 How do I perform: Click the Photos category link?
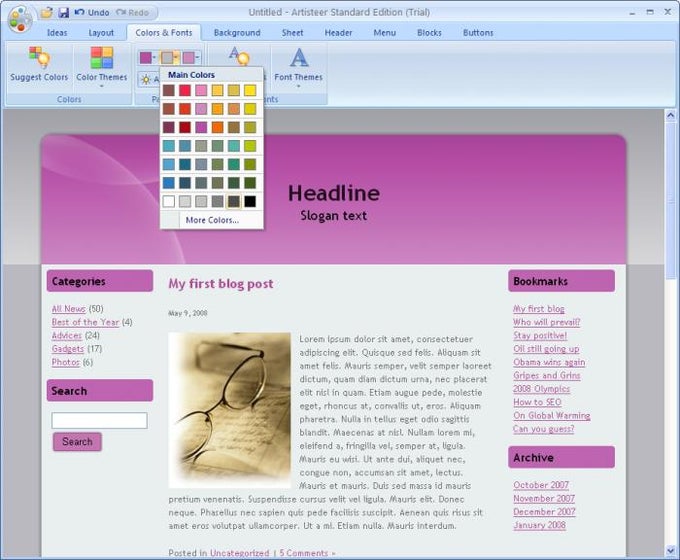click(65, 362)
